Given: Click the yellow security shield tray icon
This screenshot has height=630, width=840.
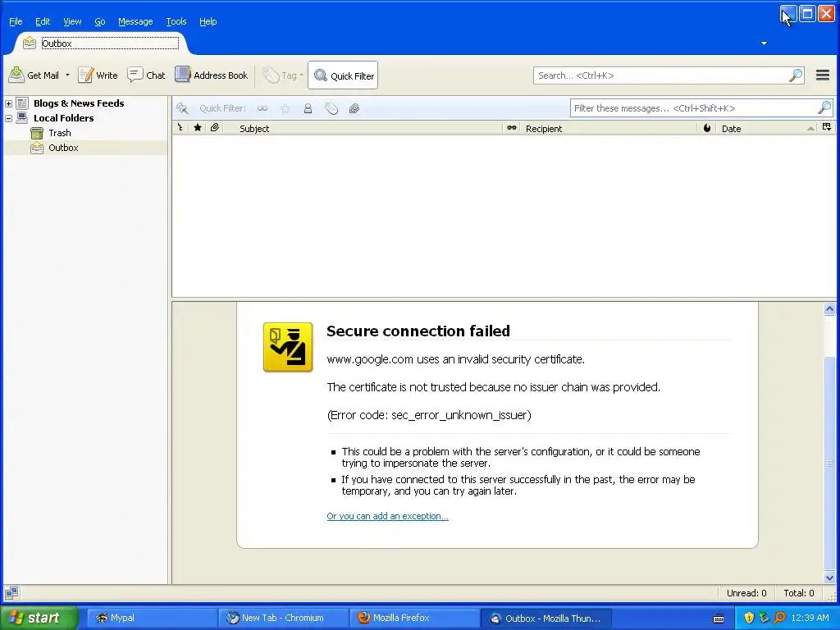Looking at the screenshot, I should (749, 618).
